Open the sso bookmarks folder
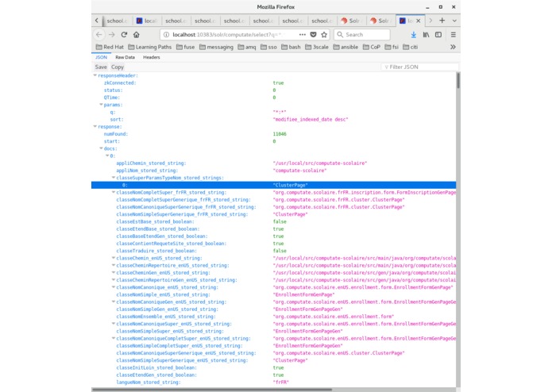Image resolution: width=552 pixels, height=392 pixels. tap(268, 47)
